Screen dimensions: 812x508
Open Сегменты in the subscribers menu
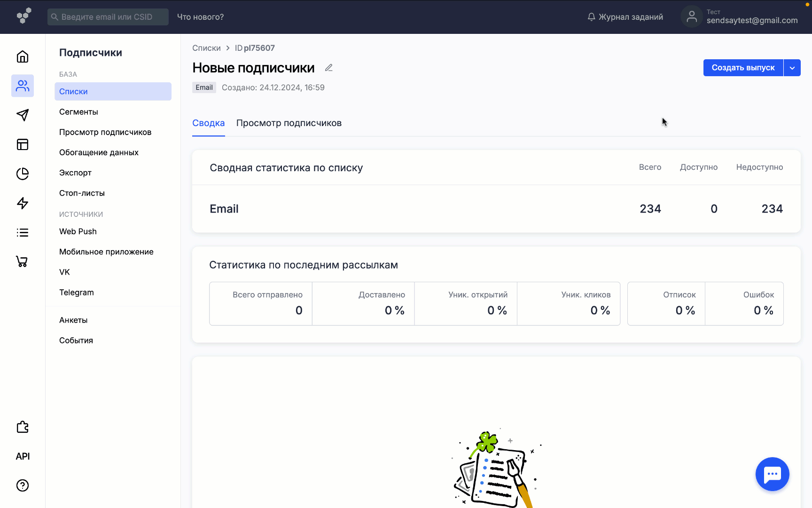(x=78, y=112)
